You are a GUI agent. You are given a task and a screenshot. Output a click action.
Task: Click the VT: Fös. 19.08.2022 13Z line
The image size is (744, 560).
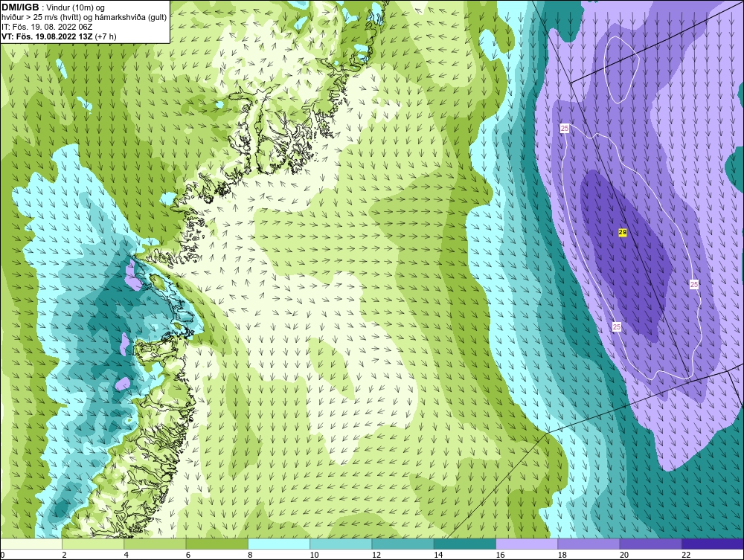click(59, 36)
